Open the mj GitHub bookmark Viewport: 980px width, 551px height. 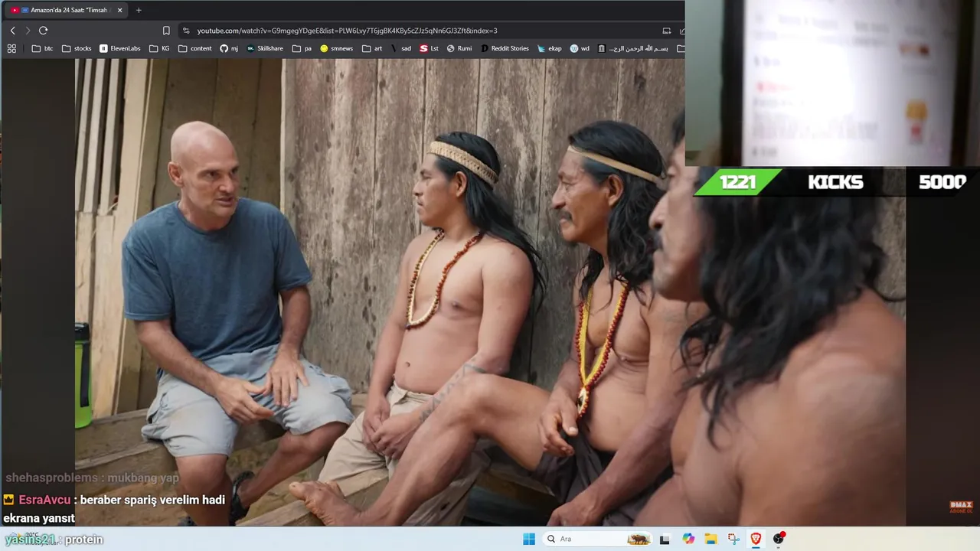229,48
